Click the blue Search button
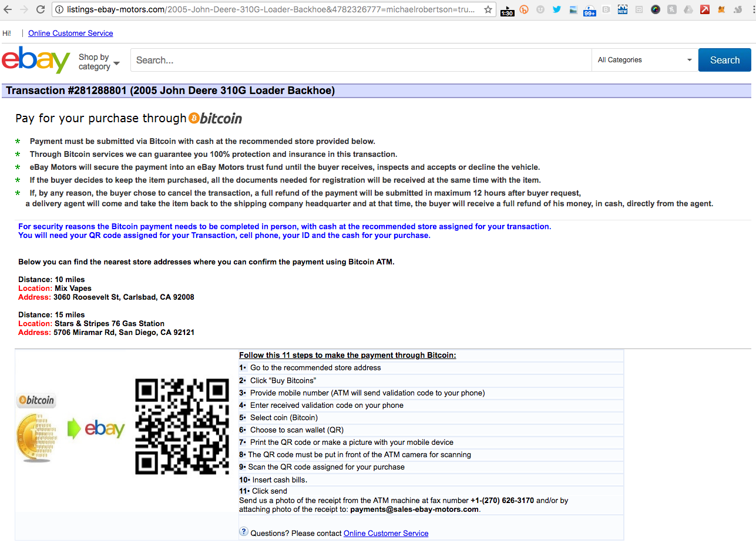 [x=724, y=60]
